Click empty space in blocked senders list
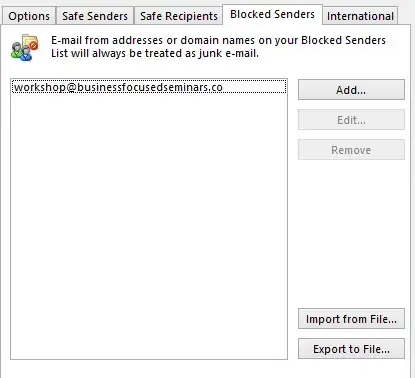 149,227
